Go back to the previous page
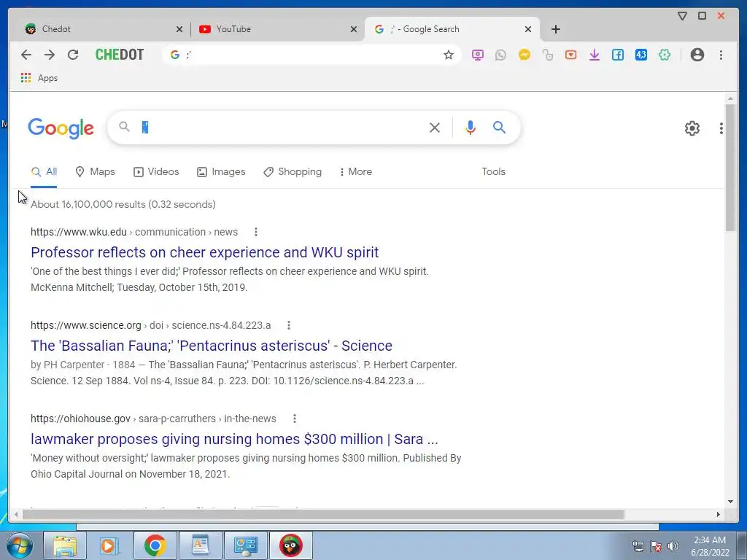The height and width of the screenshot is (560, 747). coord(26,55)
